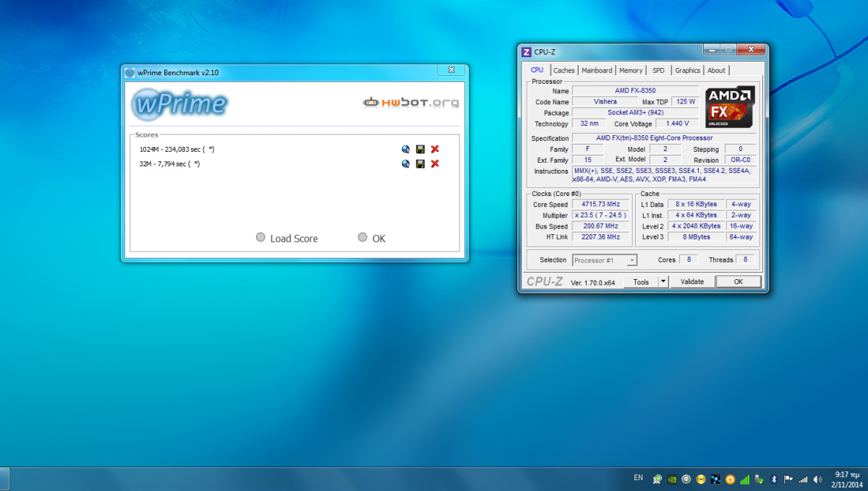Select the OK radio button in wPrime
The width and height of the screenshot is (868, 491).
pyautogui.click(x=362, y=238)
